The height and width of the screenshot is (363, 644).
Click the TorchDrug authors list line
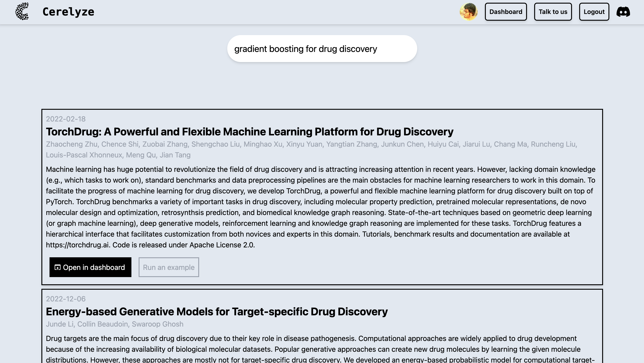(x=311, y=144)
